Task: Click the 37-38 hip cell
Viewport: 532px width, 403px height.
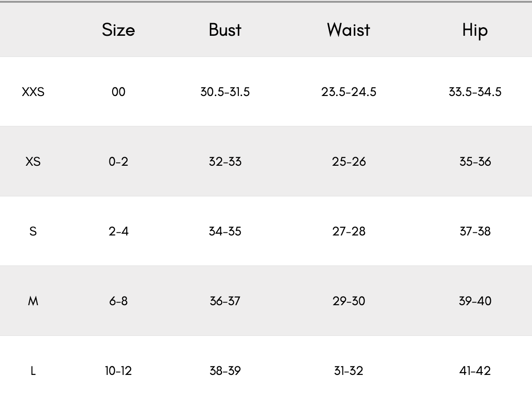Action: 475,231
